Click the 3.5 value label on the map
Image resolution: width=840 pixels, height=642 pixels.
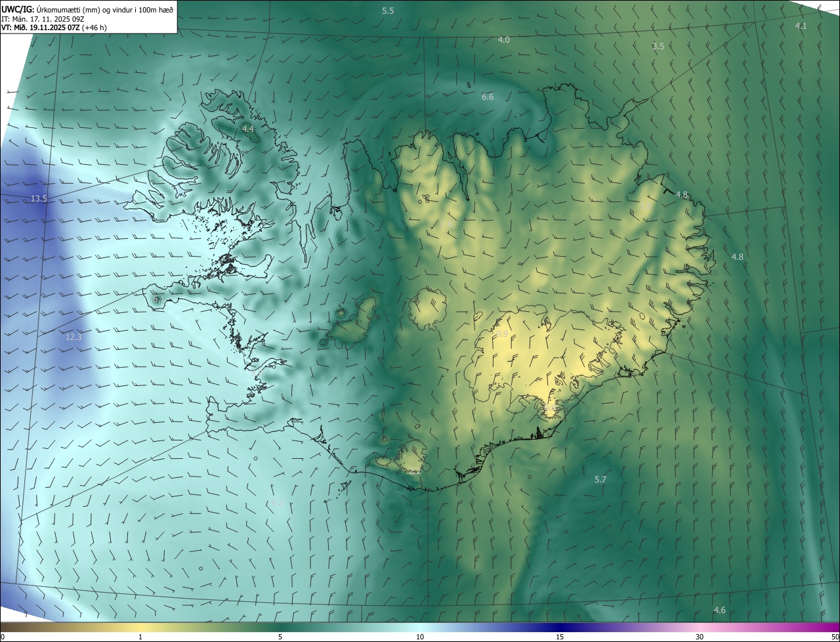tap(658, 46)
